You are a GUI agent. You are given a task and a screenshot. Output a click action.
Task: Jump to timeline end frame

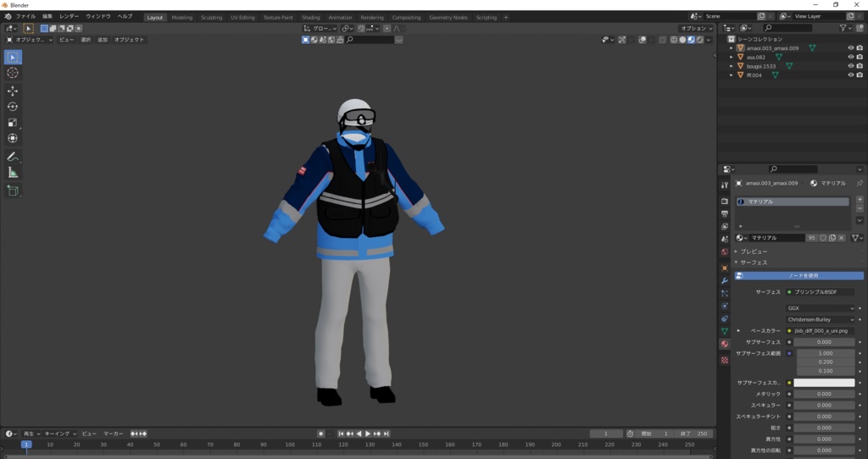387,434
